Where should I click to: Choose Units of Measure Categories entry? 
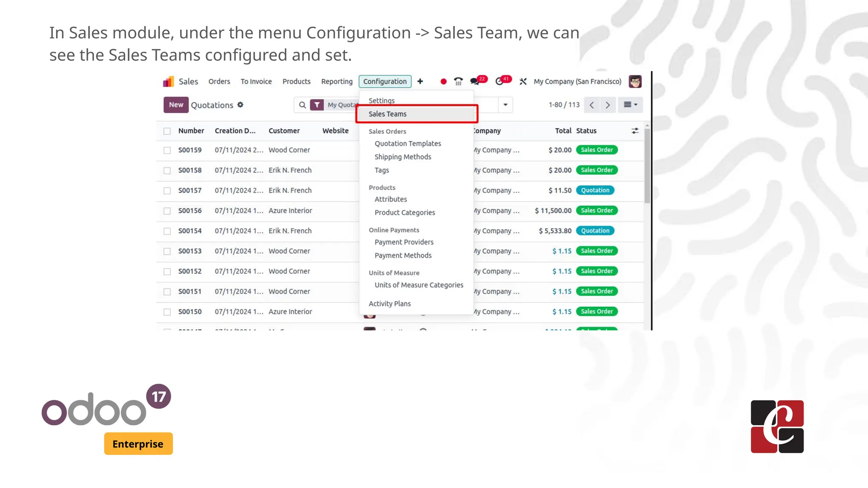coord(419,285)
